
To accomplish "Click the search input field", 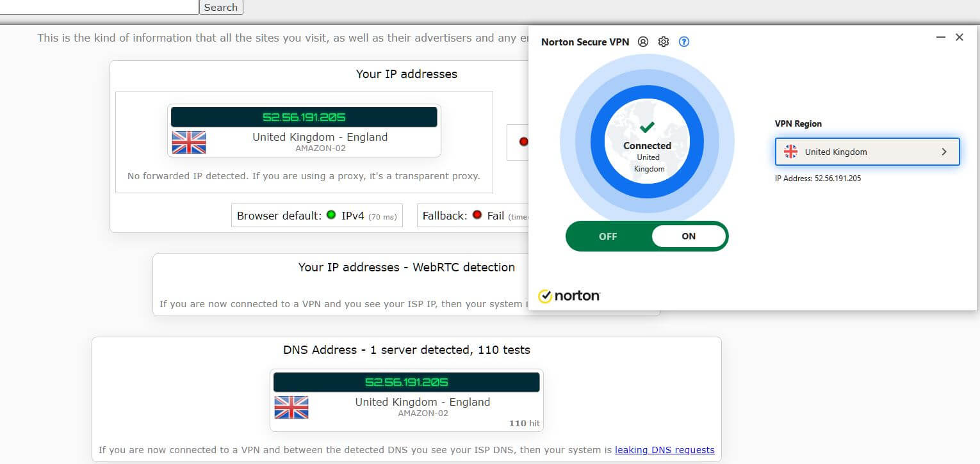I will pos(99,7).
